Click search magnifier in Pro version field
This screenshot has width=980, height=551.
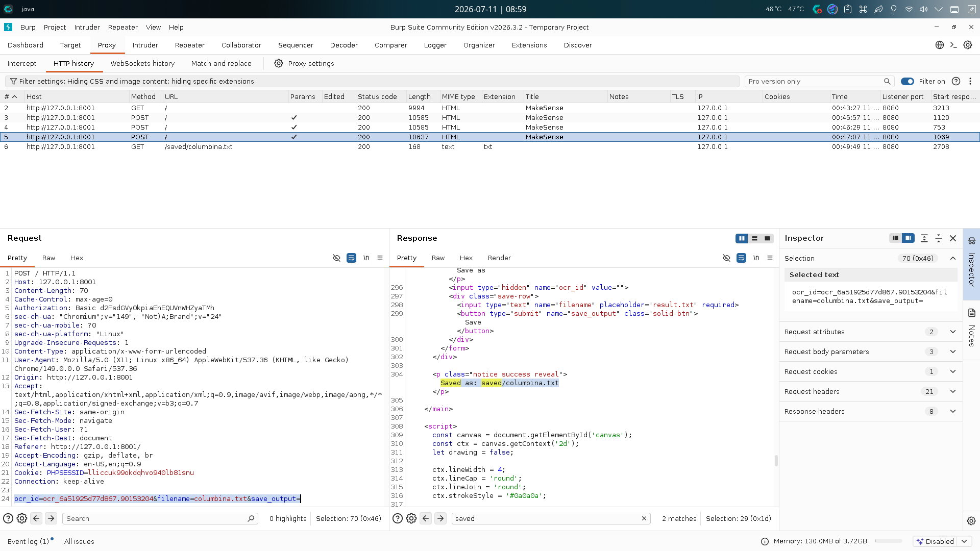click(x=887, y=81)
